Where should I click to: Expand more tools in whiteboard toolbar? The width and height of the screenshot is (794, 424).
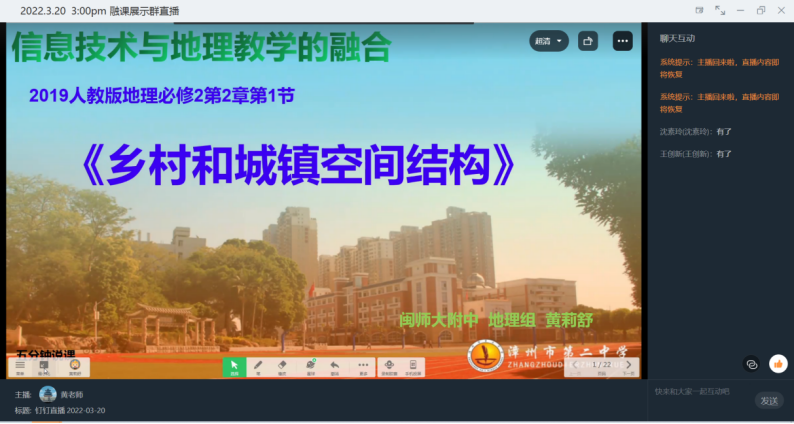coord(362,366)
